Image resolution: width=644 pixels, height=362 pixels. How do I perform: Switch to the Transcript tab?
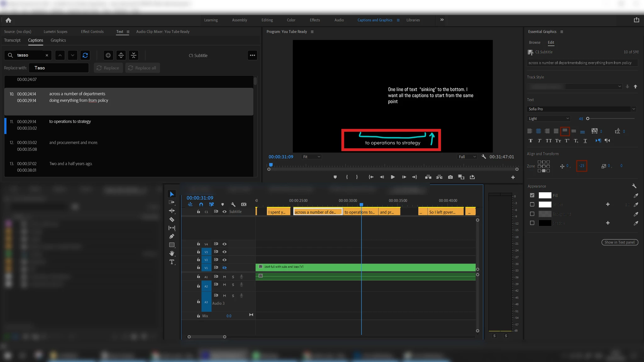(12, 40)
